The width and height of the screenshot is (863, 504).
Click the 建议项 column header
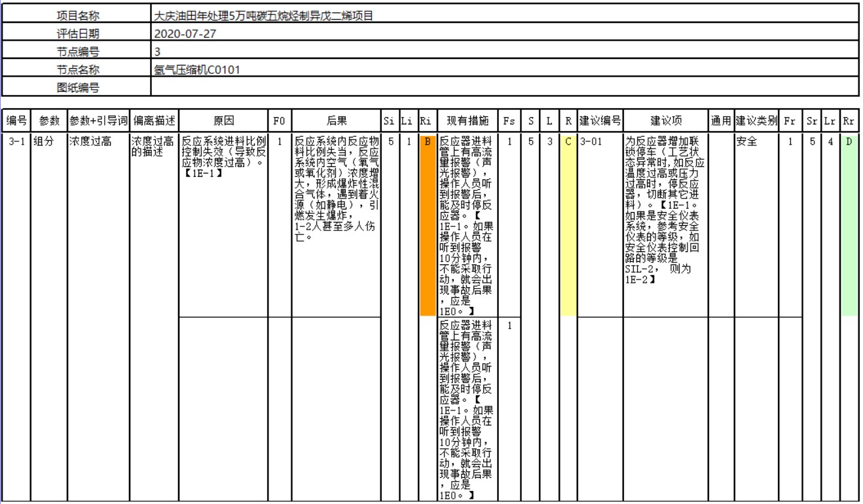click(665, 121)
